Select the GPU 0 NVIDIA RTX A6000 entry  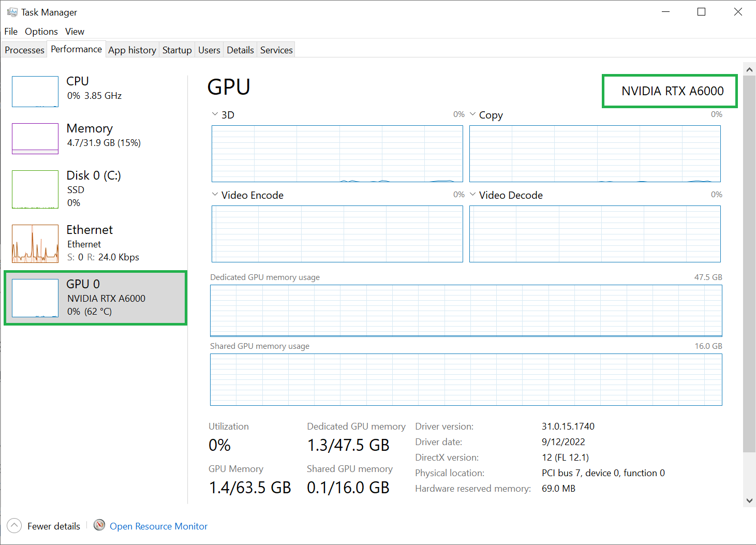coord(95,298)
